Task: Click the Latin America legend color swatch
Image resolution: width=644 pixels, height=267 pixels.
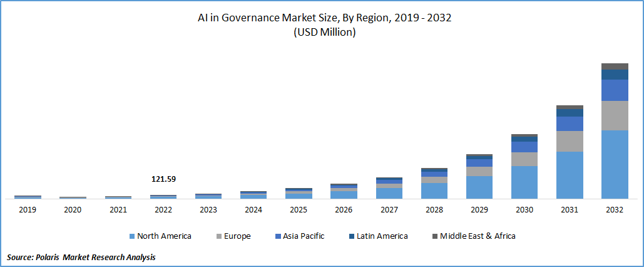Action: point(350,236)
